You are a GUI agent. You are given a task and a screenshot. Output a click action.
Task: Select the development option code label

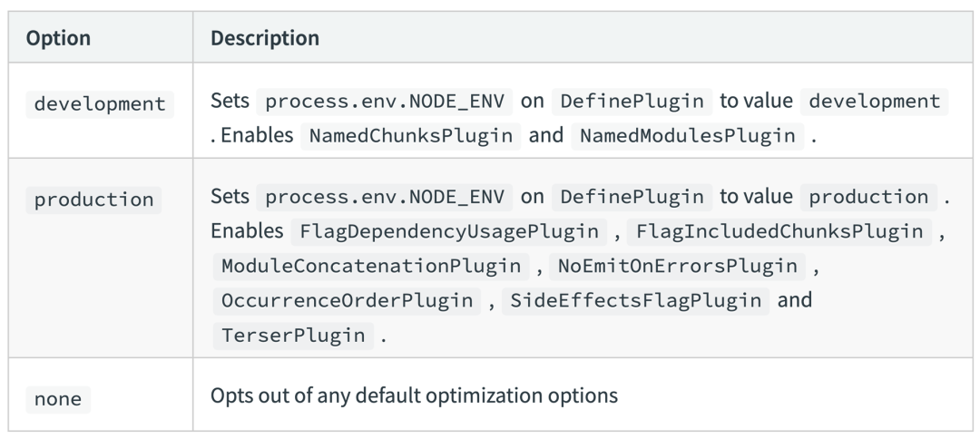100,103
